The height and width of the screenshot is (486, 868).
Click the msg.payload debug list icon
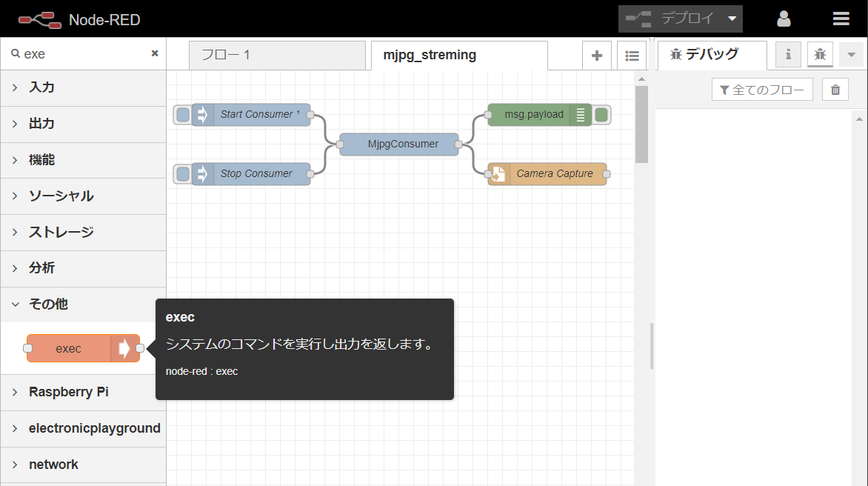[x=580, y=115]
